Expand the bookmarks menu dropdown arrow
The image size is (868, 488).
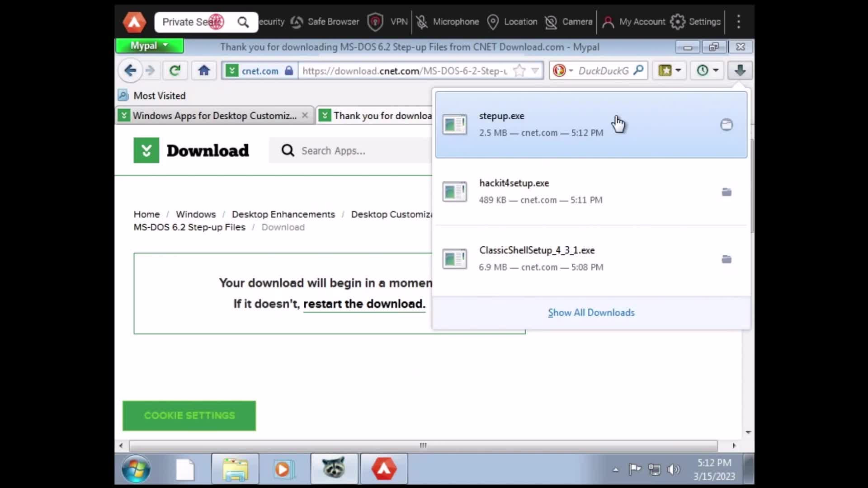pyautogui.click(x=678, y=70)
